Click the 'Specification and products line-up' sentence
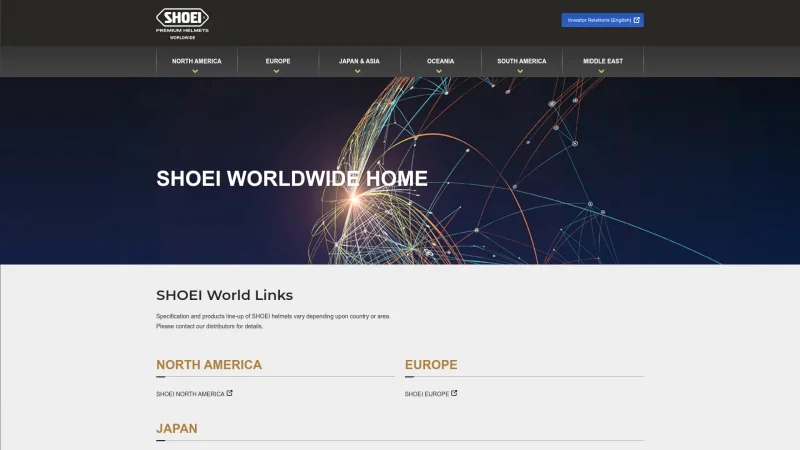The image size is (800, 450). click(x=273, y=316)
